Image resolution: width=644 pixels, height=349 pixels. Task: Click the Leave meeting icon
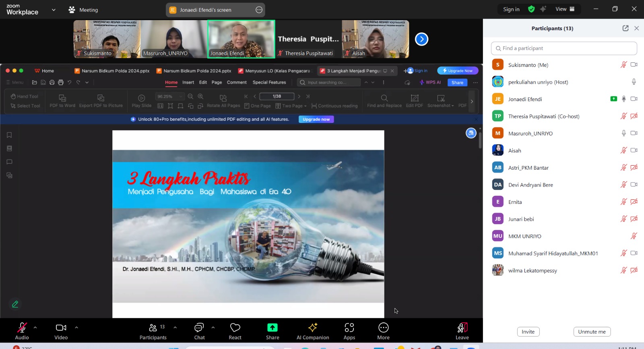click(462, 328)
